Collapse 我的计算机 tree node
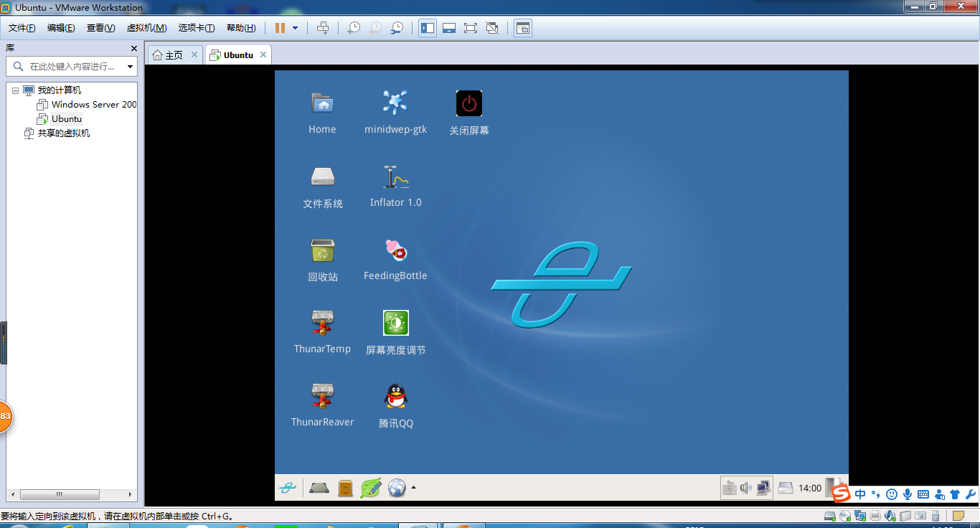This screenshot has width=980, height=528. click(x=15, y=90)
